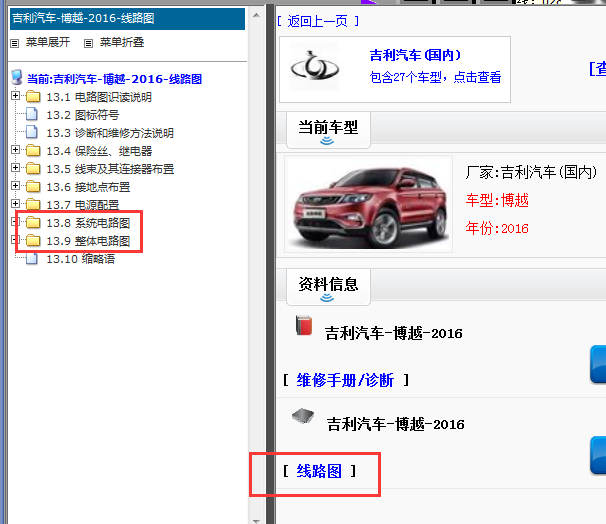Select tree item 13.4 保险丝、继电器

[x=99, y=151]
